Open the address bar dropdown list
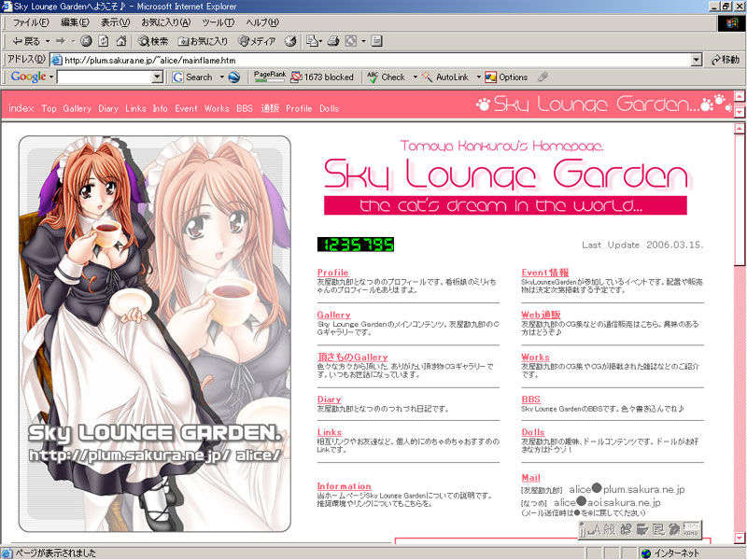This screenshot has height=560, width=747. 697,60
